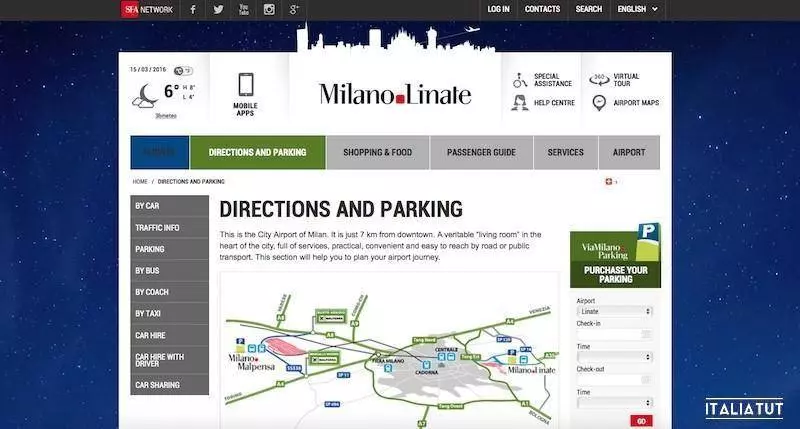Click the Contacts link
The width and height of the screenshot is (800, 429).
tap(542, 9)
